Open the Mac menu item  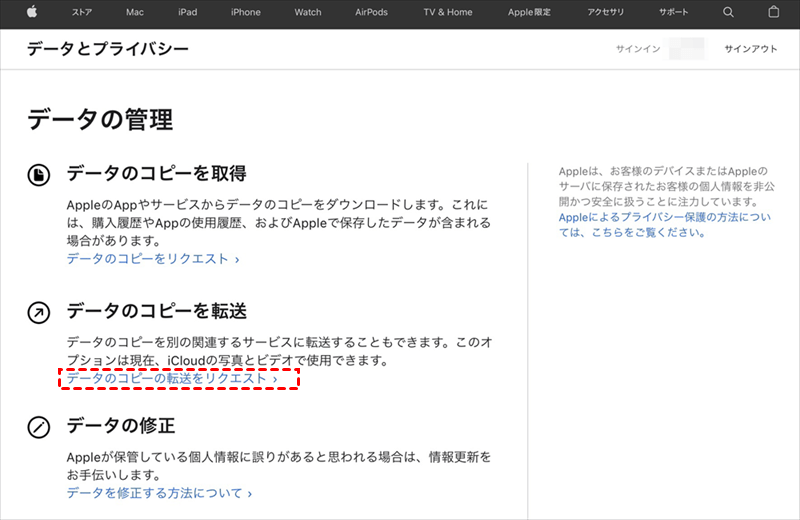point(135,12)
